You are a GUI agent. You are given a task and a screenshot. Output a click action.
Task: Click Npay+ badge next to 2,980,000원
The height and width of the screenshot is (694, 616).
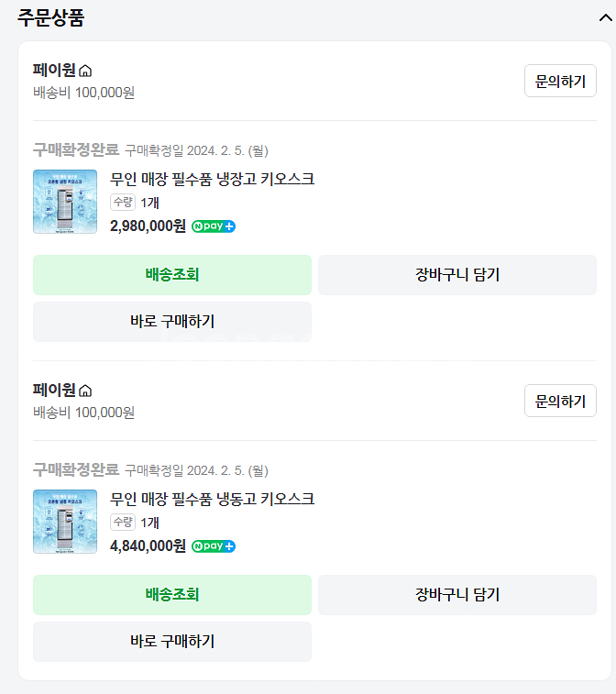(x=214, y=226)
